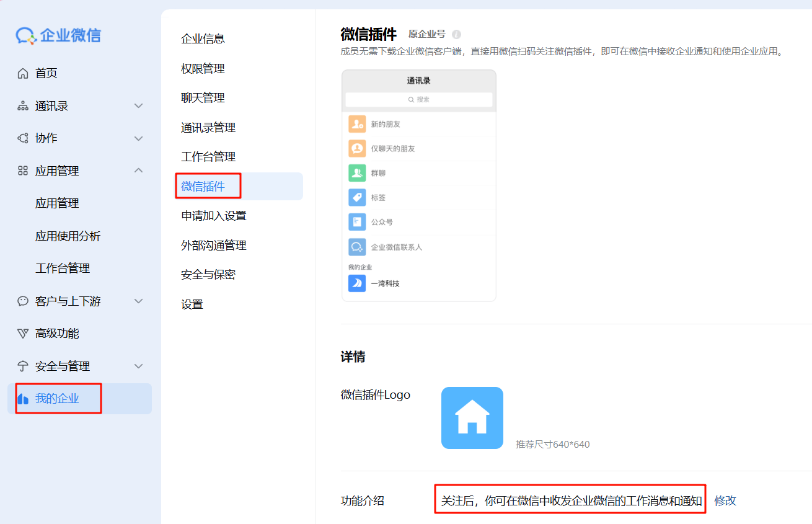The height and width of the screenshot is (524, 812).
Task: Click the 客户与上下游 chat icon
Action: [x=23, y=301]
